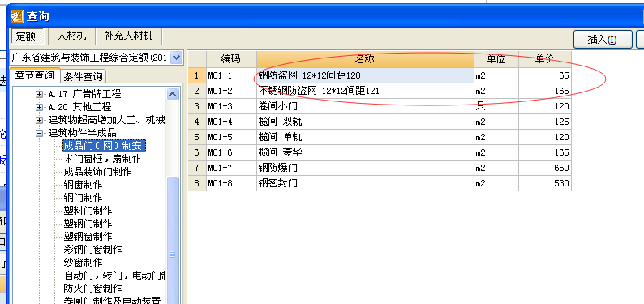
Task: Click unit m2 in 钢密封门 row
Action: point(496,183)
